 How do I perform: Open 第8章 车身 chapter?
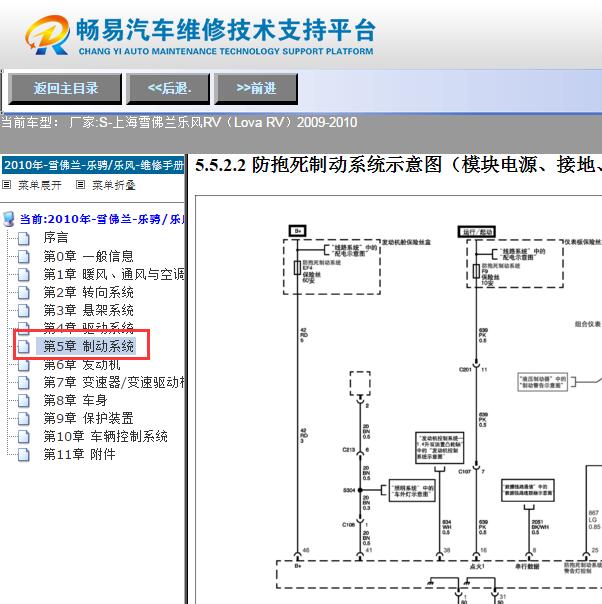[75, 400]
